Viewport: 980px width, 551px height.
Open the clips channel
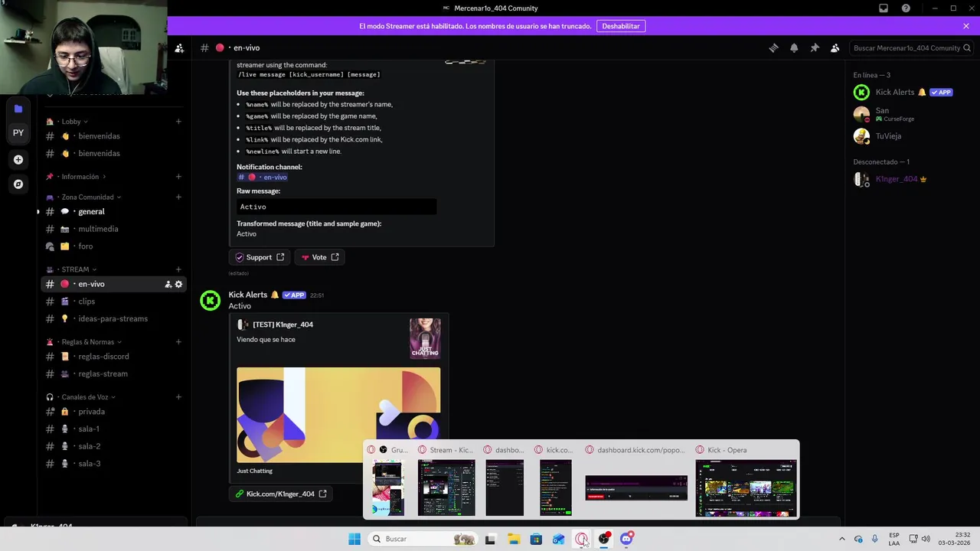pos(113,302)
